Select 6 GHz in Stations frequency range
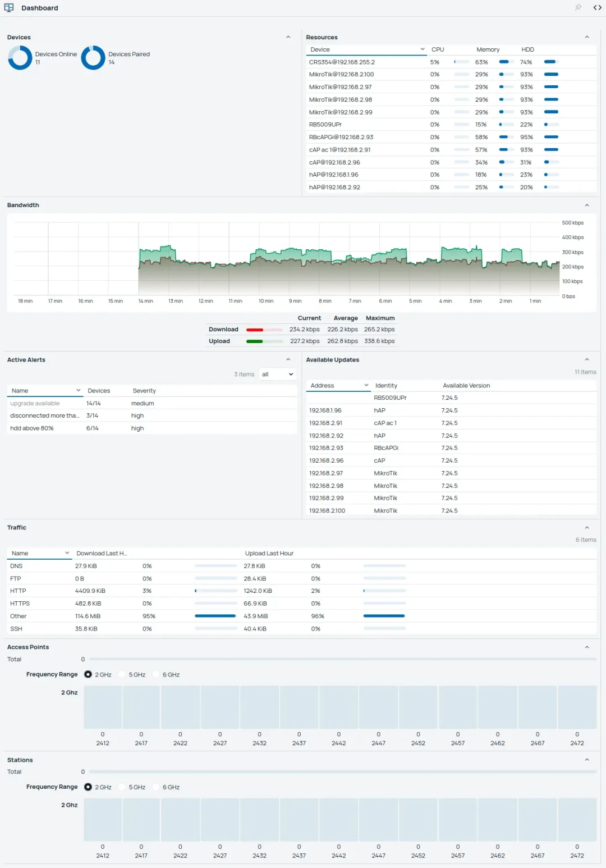The height and width of the screenshot is (868, 606). pyautogui.click(x=156, y=787)
